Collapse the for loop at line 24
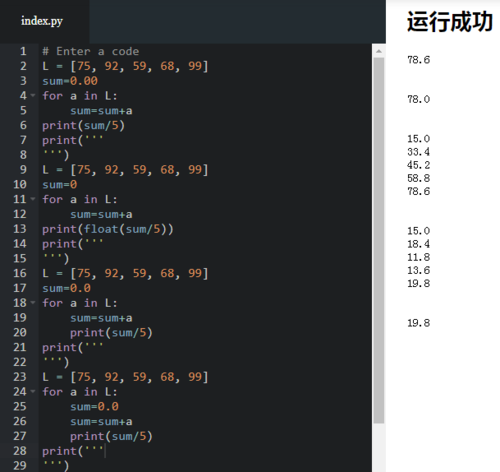 (x=33, y=391)
